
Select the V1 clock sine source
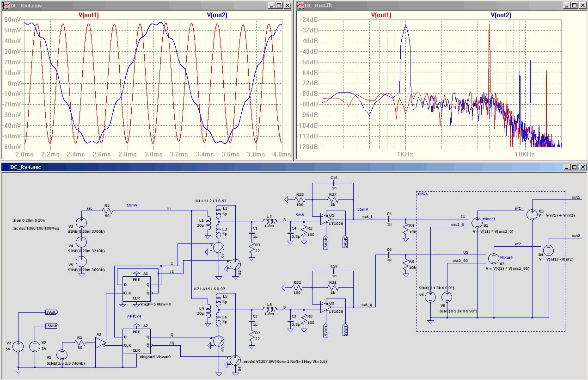[62, 356]
